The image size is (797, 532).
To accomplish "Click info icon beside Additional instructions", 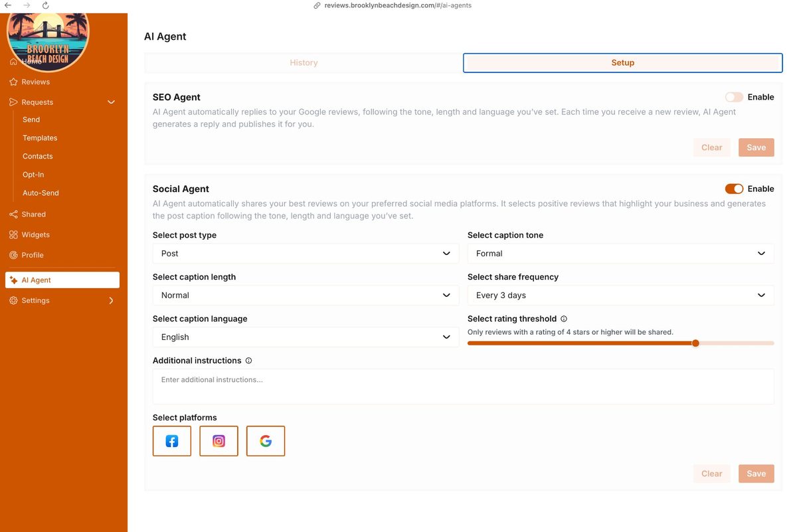I will click(x=249, y=361).
